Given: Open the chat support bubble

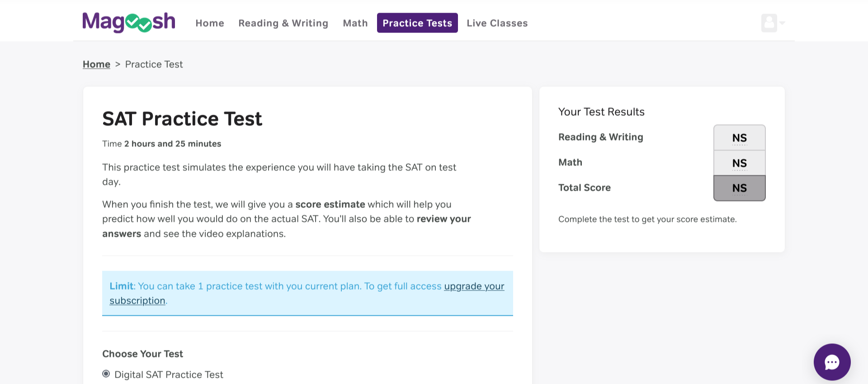Looking at the screenshot, I should [832, 362].
